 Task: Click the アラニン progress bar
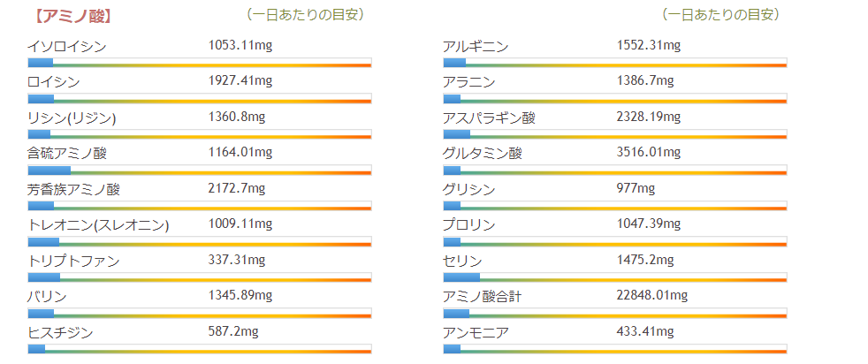coord(614,99)
